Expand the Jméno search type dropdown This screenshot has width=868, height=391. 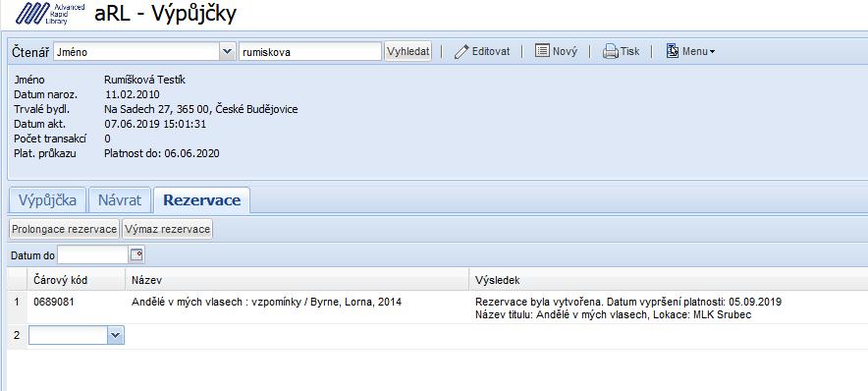coord(227,51)
